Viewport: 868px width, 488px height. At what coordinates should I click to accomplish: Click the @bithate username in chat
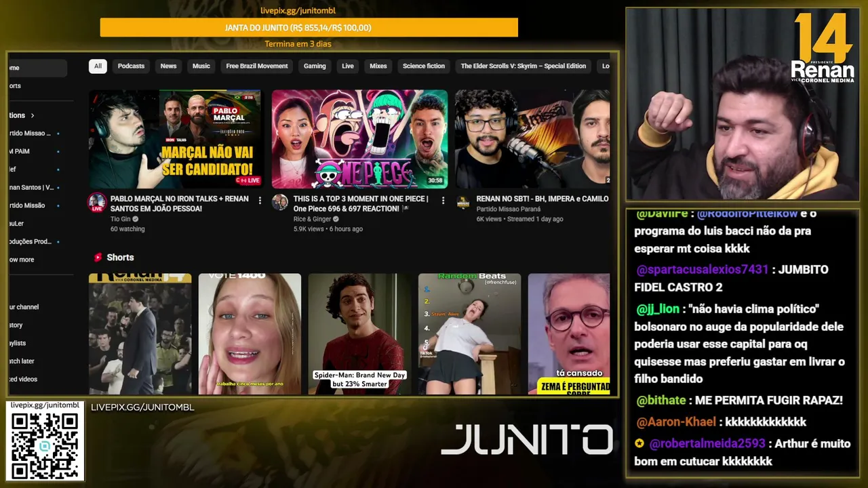pos(661,401)
